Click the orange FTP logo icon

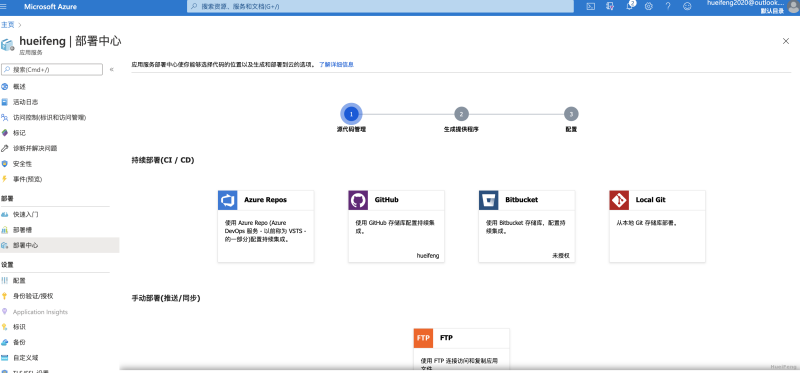(x=423, y=338)
